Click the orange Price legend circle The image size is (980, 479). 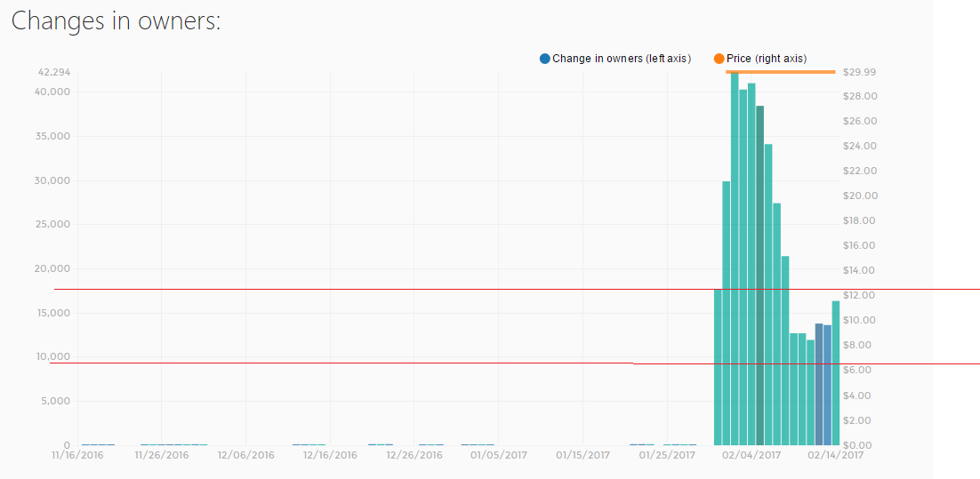tap(719, 59)
